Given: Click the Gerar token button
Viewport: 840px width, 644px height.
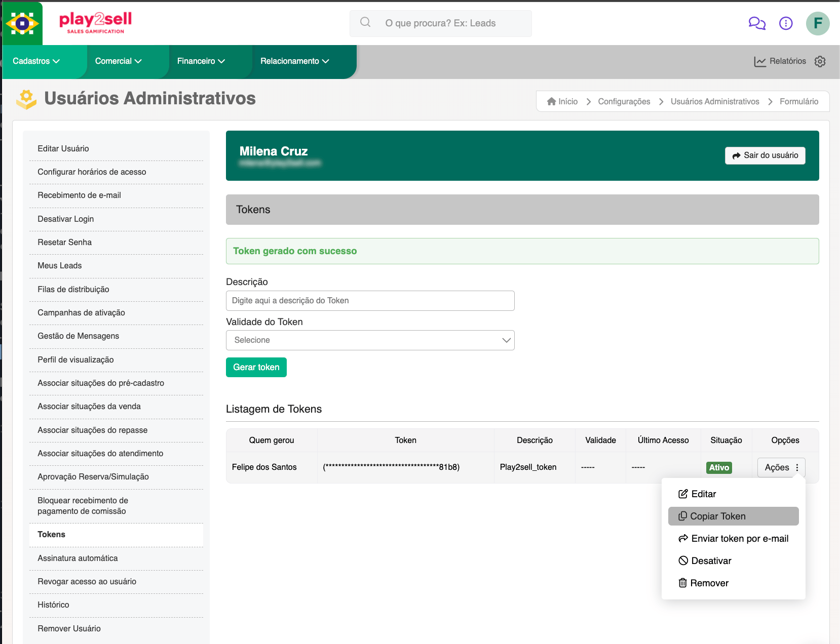Looking at the screenshot, I should coord(256,368).
